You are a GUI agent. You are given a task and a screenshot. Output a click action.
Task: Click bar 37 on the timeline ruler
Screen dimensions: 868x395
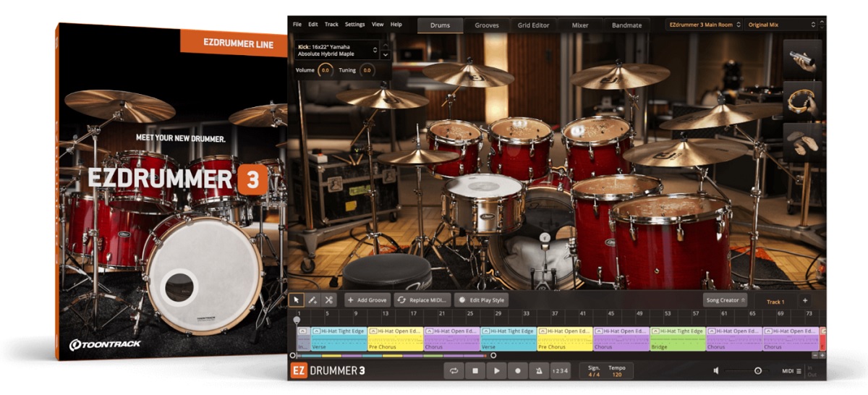click(554, 314)
